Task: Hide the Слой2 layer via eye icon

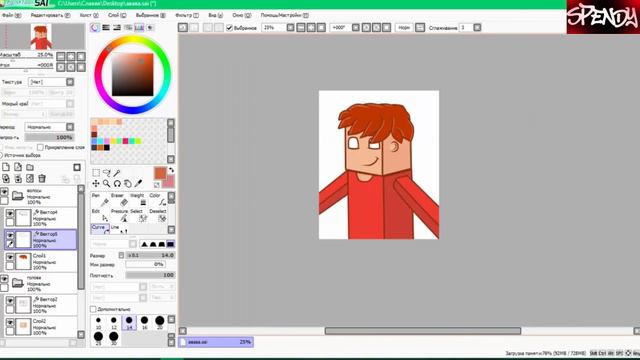Action: click(10, 322)
